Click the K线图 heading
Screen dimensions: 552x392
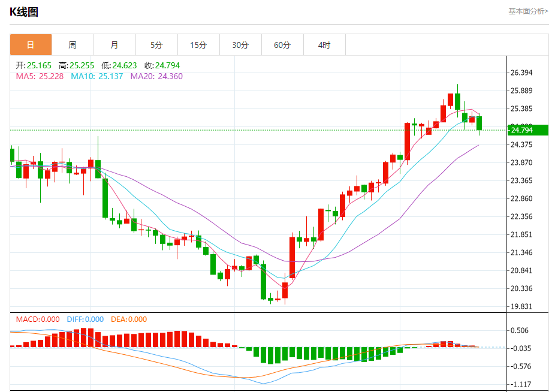[x=24, y=12]
